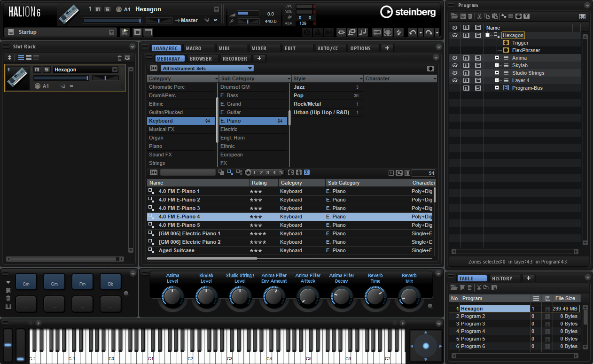Click the MIDI reset lightning icon

pos(399,32)
